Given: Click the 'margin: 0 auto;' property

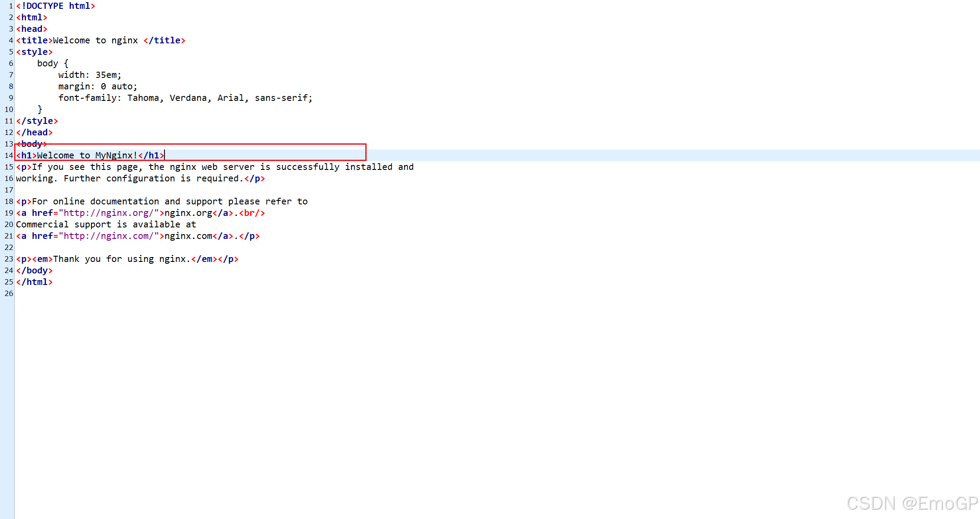Looking at the screenshot, I should coord(98,86).
